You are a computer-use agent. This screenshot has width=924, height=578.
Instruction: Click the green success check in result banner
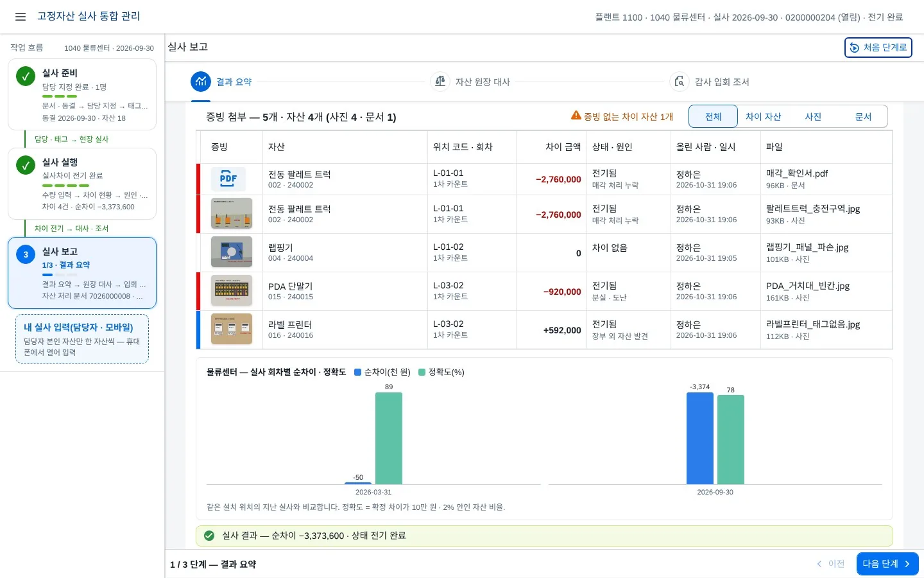pyautogui.click(x=209, y=536)
